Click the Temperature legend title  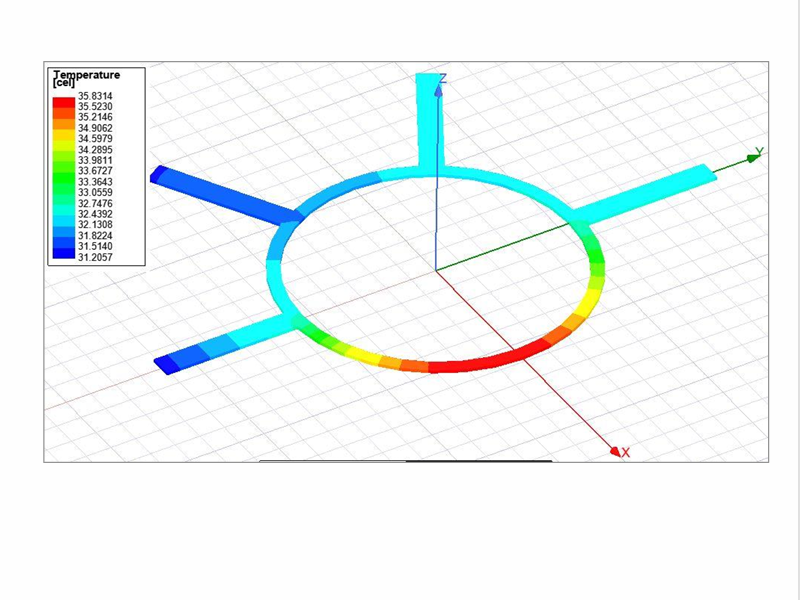coord(88,74)
